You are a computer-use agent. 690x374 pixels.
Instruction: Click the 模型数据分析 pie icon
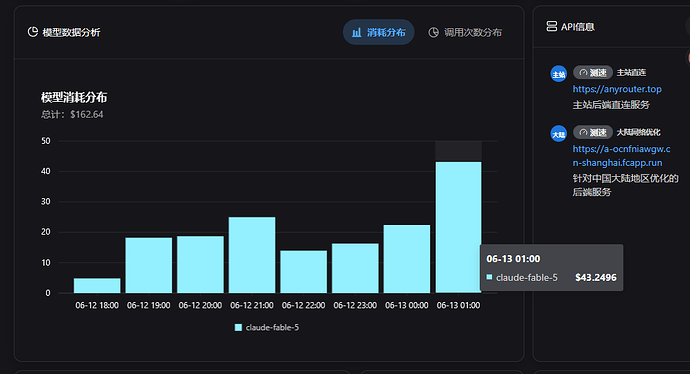click(x=33, y=32)
